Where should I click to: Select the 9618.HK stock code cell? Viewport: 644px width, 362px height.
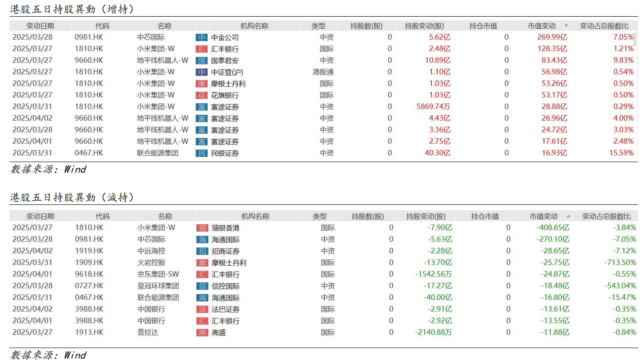pyautogui.click(x=89, y=274)
